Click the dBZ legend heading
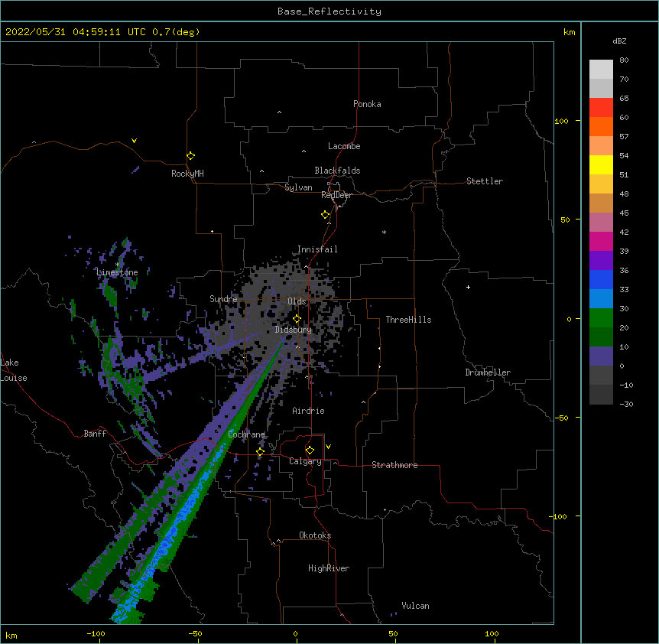This screenshot has width=659, height=644. pyautogui.click(x=619, y=41)
